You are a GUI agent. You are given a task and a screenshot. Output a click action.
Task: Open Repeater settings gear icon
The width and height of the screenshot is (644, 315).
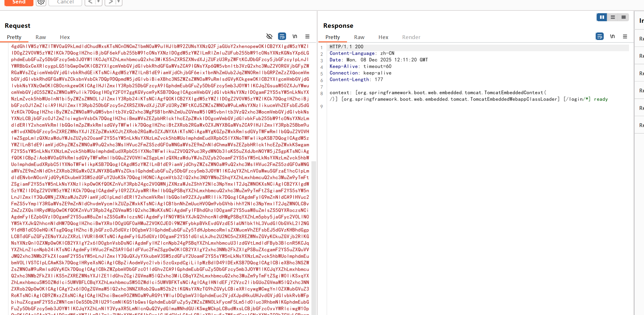(x=41, y=2)
